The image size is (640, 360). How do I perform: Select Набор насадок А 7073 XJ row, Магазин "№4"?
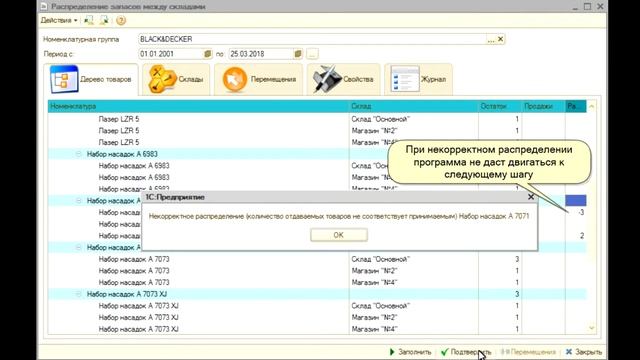317,329
